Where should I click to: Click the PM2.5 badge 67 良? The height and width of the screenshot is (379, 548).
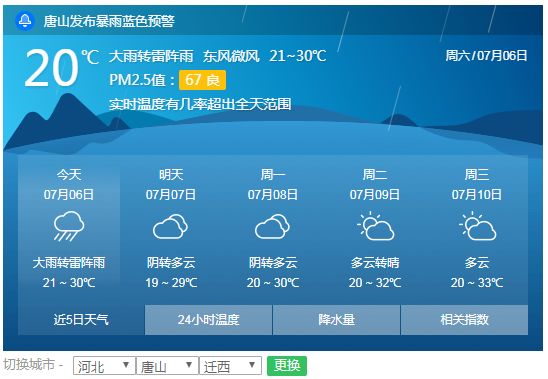pyautogui.click(x=202, y=80)
